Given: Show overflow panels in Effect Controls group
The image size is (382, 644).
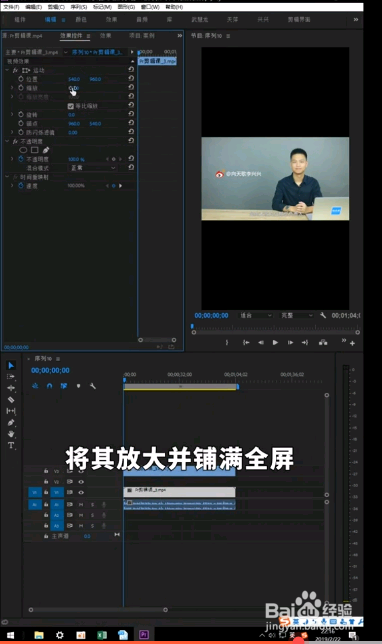Looking at the screenshot, I should [179, 36].
